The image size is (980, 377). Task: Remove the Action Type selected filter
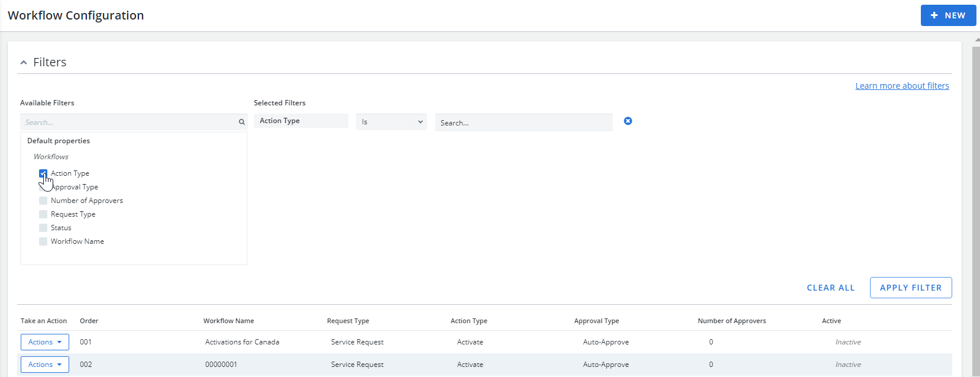[628, 121]
